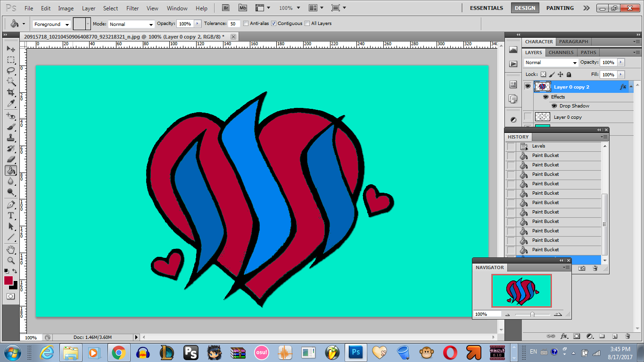Select the Crop tool
This screenshot has width=644, height=362.
(x=11, y=92)
